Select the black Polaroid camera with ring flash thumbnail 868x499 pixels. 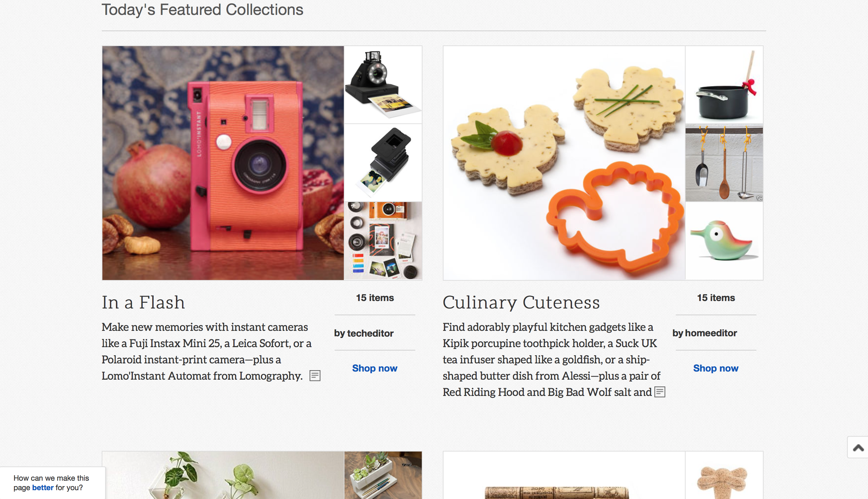tap(383, 85)
